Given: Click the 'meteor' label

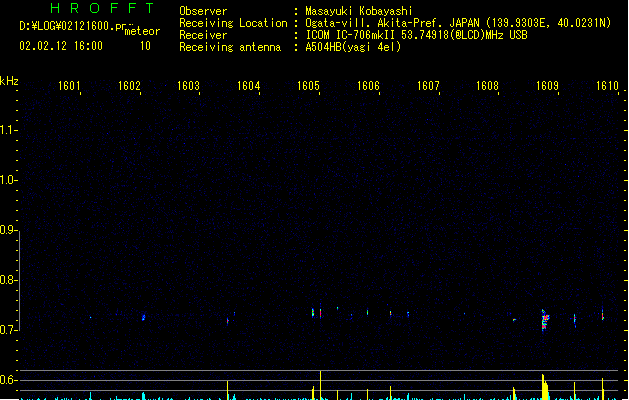Looking at the screenshot, I should coord(142,31).
